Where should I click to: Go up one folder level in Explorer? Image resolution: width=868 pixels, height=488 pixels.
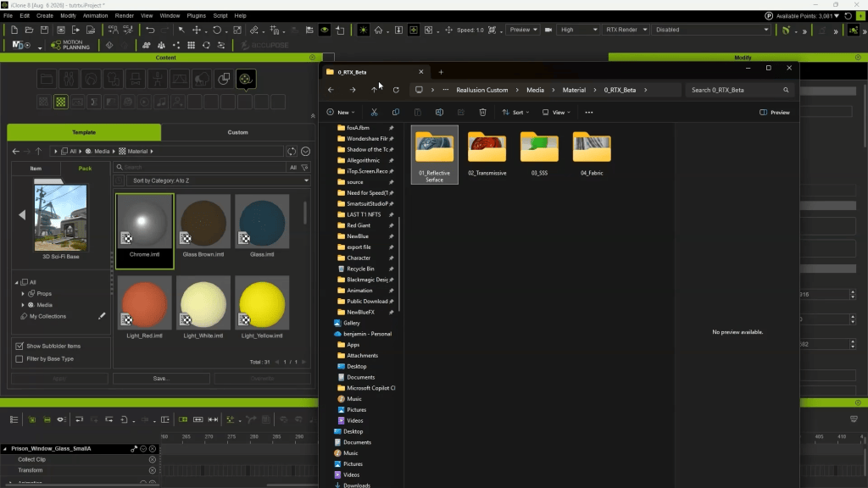(x=374, y=90)
